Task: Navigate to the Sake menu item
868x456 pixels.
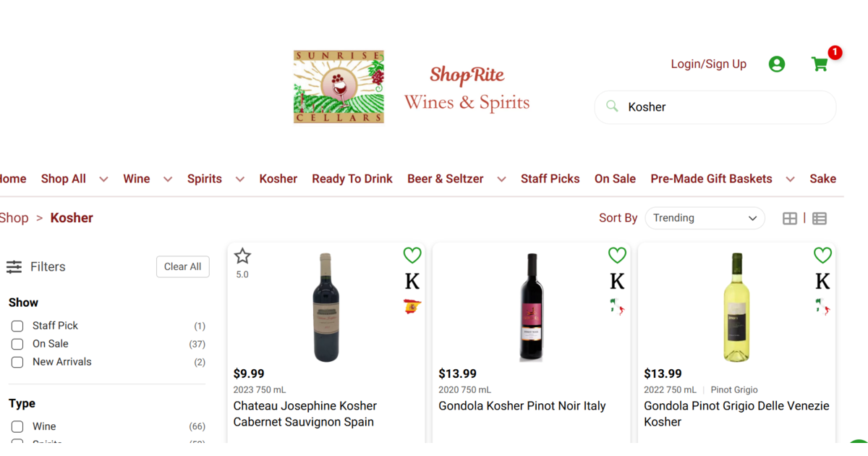Action: coord(822,178)
